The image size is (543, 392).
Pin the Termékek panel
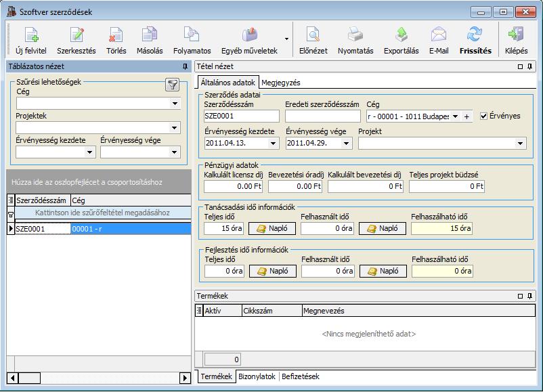pyautogui.click(x=530, y=296)
